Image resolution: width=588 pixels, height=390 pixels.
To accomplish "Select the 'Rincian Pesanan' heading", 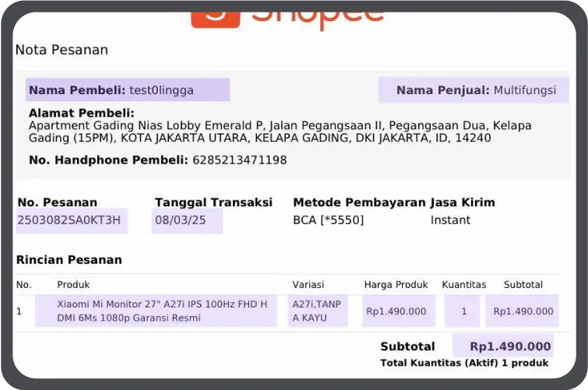I will coord(69,260).
